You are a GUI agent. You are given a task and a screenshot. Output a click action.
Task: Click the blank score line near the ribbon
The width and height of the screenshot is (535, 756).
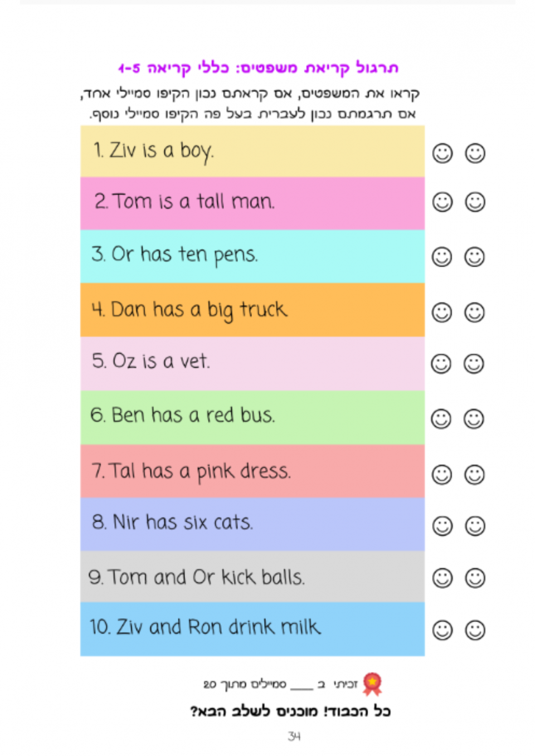click(x=301, y=688)
